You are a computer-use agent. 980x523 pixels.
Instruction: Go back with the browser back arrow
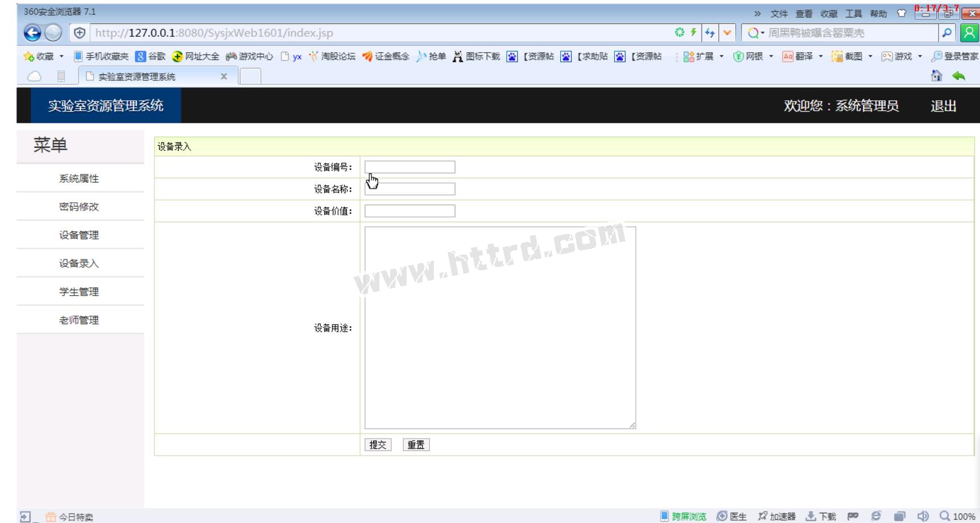32,33
